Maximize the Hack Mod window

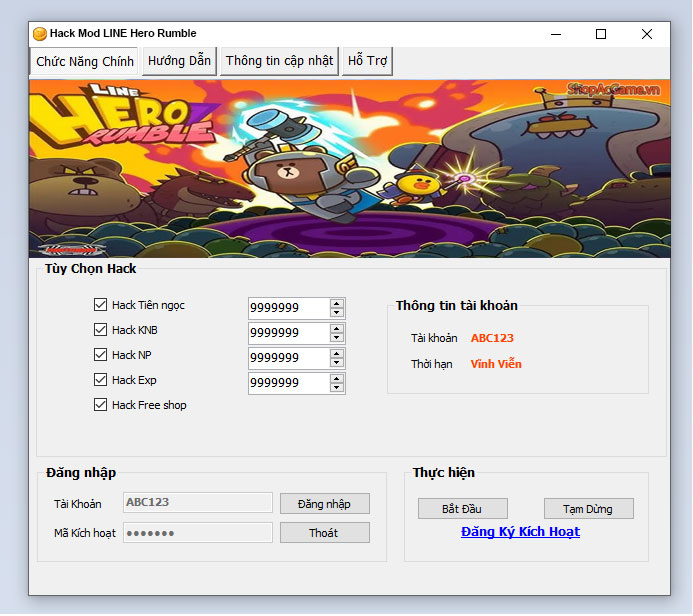coord(601,34)
